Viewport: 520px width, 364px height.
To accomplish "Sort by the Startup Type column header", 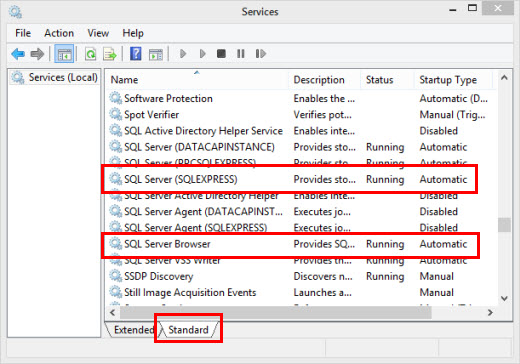I will [453, 80].
